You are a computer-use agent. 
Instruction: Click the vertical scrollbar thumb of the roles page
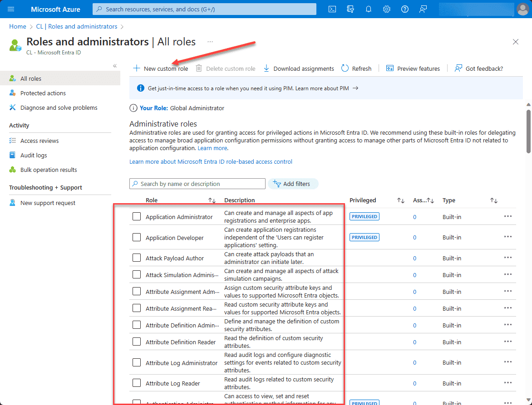528,131
